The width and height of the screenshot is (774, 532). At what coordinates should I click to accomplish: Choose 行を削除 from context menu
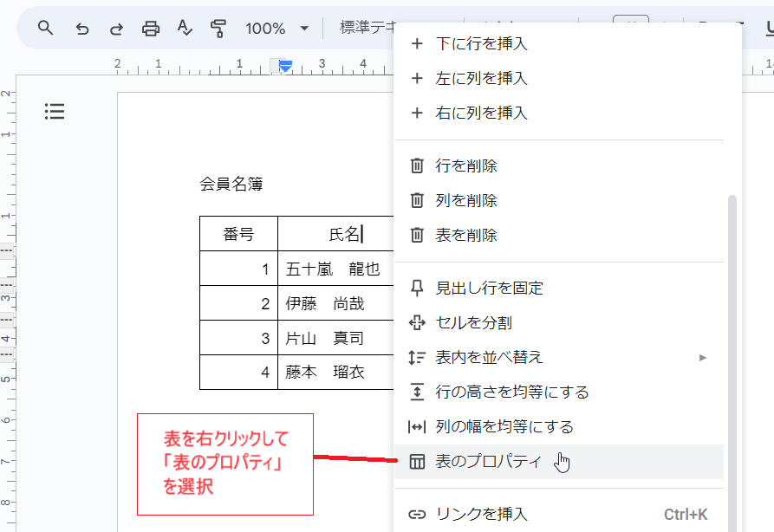[x=559, y=165]
